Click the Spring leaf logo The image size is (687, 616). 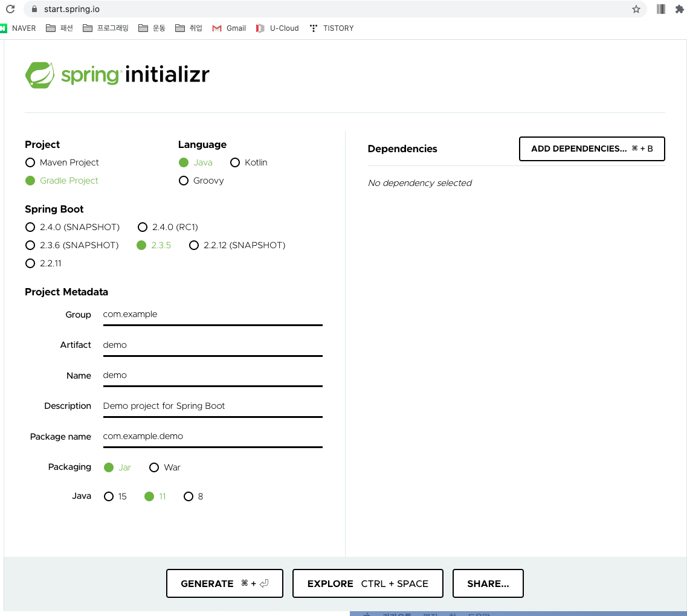point(40,75)
